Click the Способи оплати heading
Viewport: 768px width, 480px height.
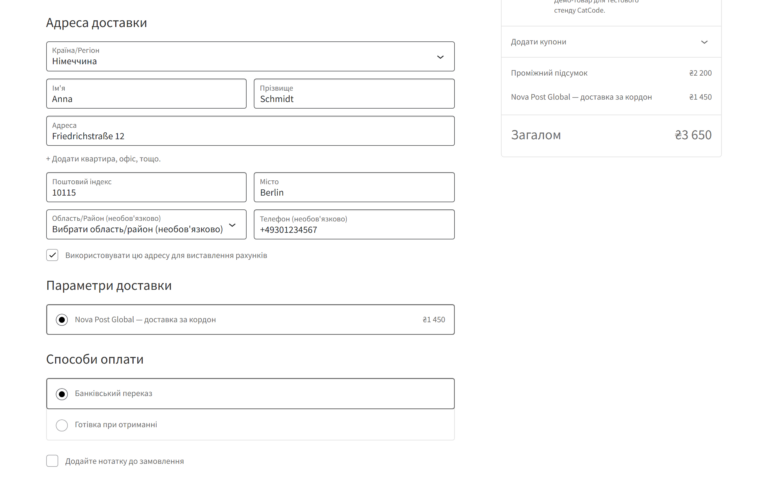pos(95,360)
